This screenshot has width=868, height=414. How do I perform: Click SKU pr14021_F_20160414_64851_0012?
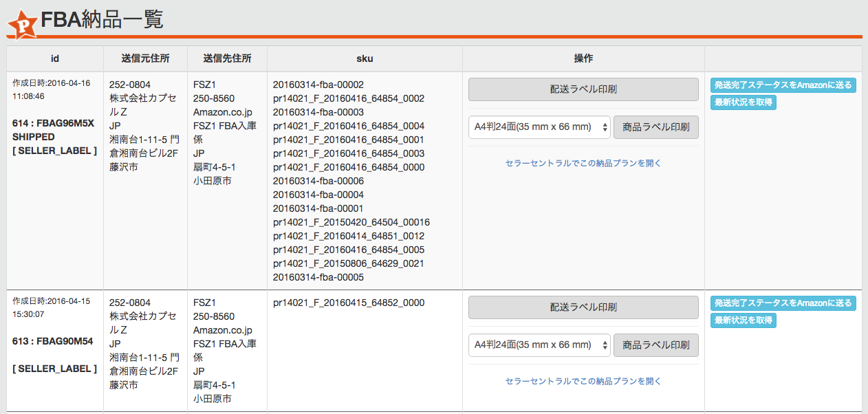349,236
